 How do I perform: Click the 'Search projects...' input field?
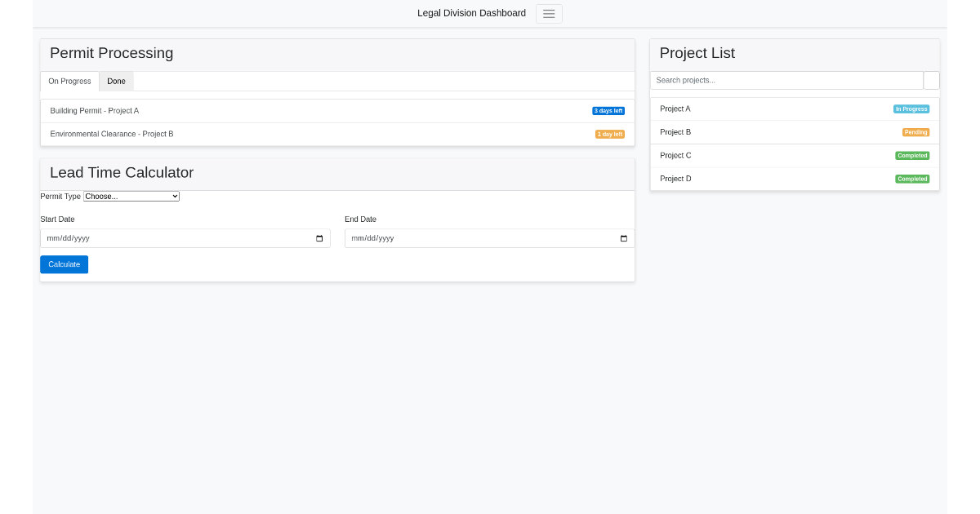[786, 80]
